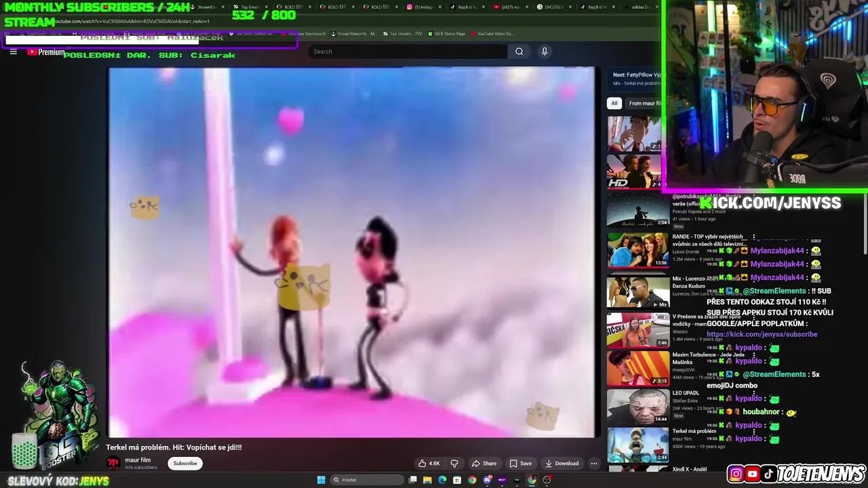Focus the YouTube search field
The image size is (868, 488).
(x=407, y=52)
